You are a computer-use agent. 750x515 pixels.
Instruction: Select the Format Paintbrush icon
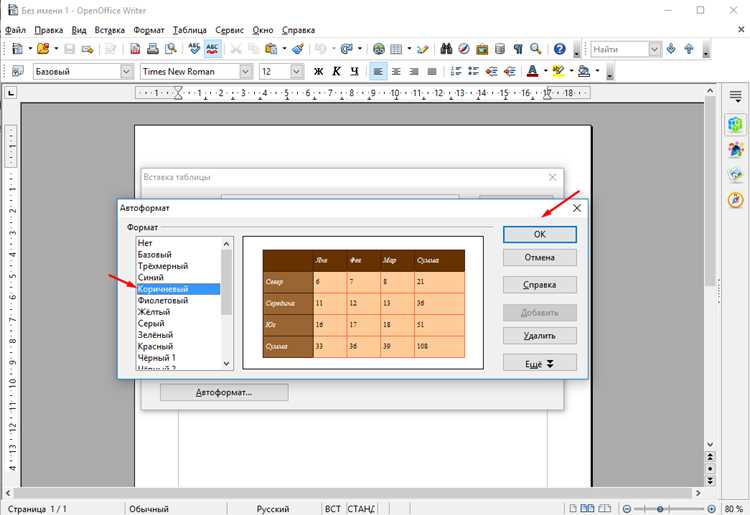click(x=298, y=49)
